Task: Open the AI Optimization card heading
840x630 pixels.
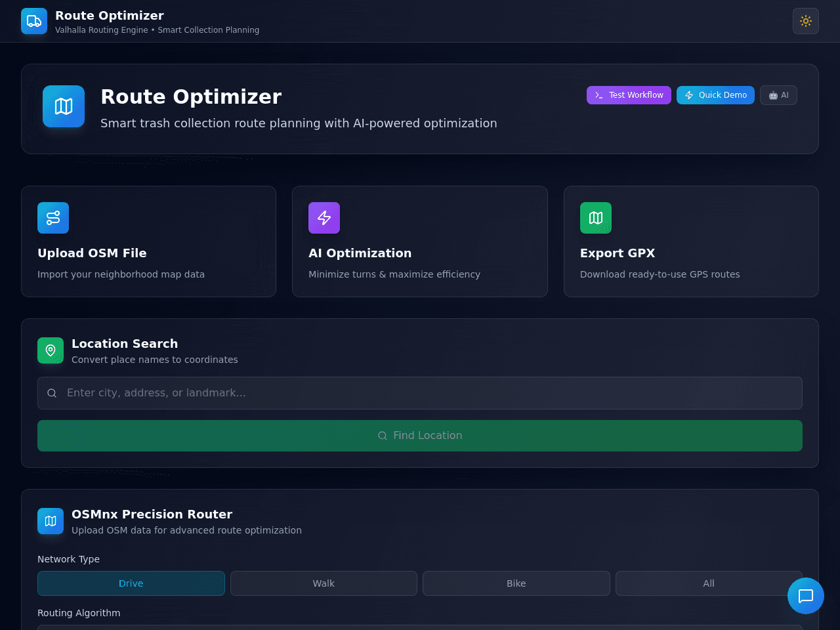Action: tap(360, 253)
